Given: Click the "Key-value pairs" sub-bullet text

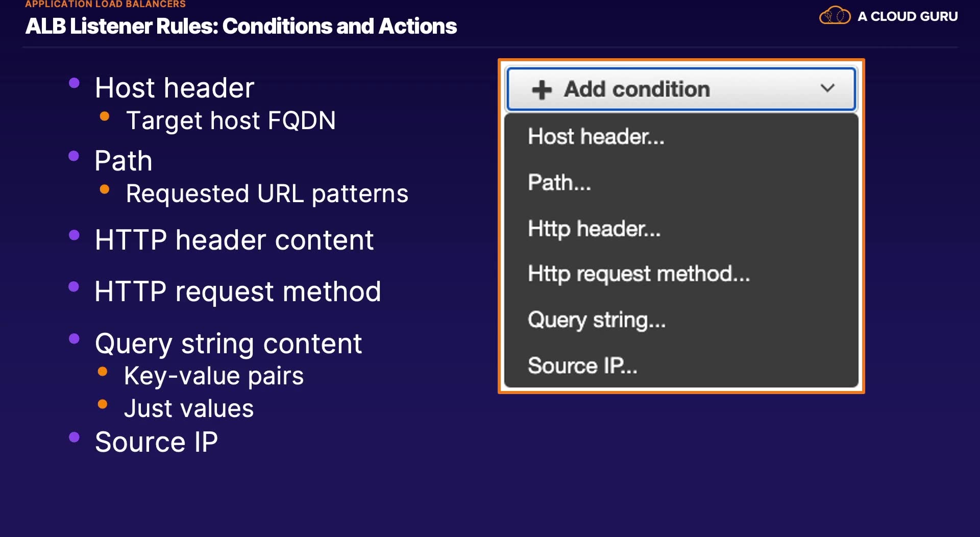Looking at the screenshot, I should pos(214,376).
